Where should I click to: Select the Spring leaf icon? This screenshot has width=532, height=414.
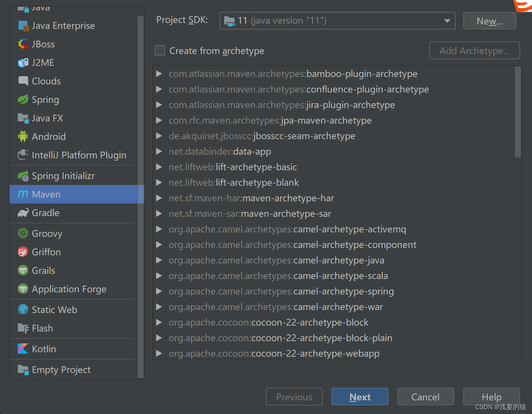[x=23, y=100]
